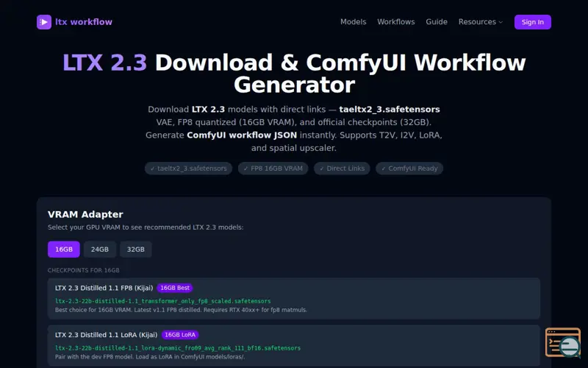
Task: Open the floating browser-inspect widget icon
Action: (563, 342)
